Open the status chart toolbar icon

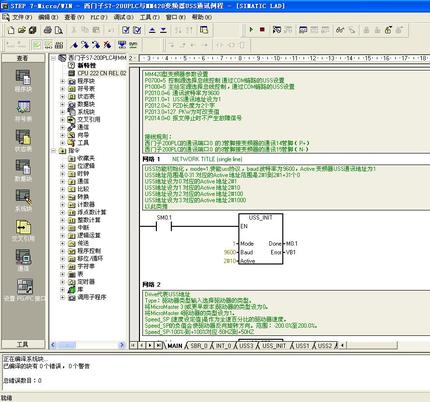[x=303, y=30]
